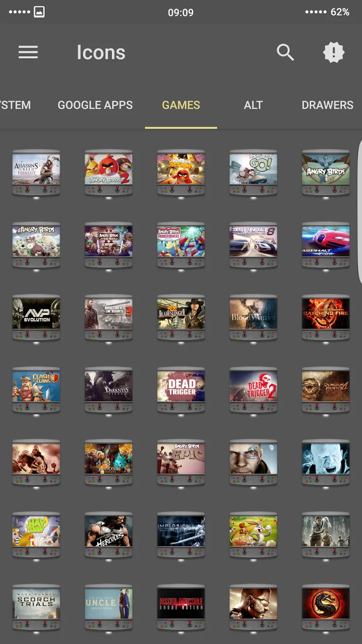Switch to the DRAWERS tab
This screenshot has height=644, width=362.
[x=328, y=105]
